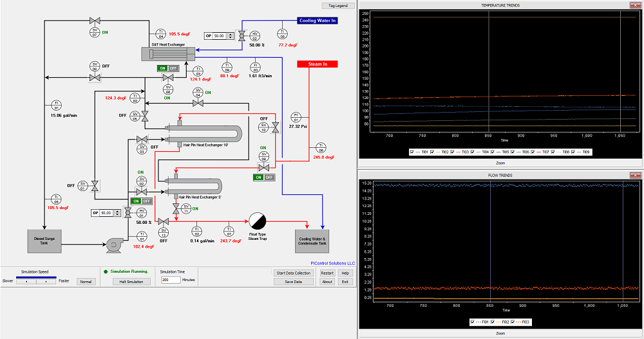
Task: Click valve SV 06 below S&T exchanger
Action: click(168, 78)
